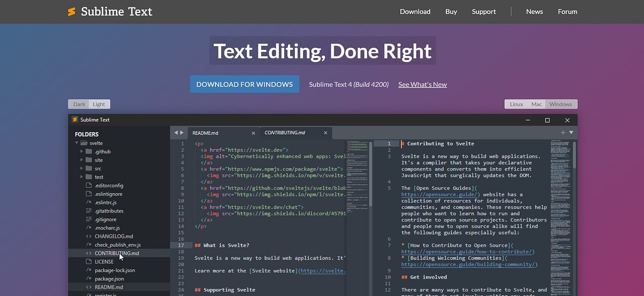This screenshot has height=296, width=644.
Task: Open the Support menu item
Action: tap(484, 11)
